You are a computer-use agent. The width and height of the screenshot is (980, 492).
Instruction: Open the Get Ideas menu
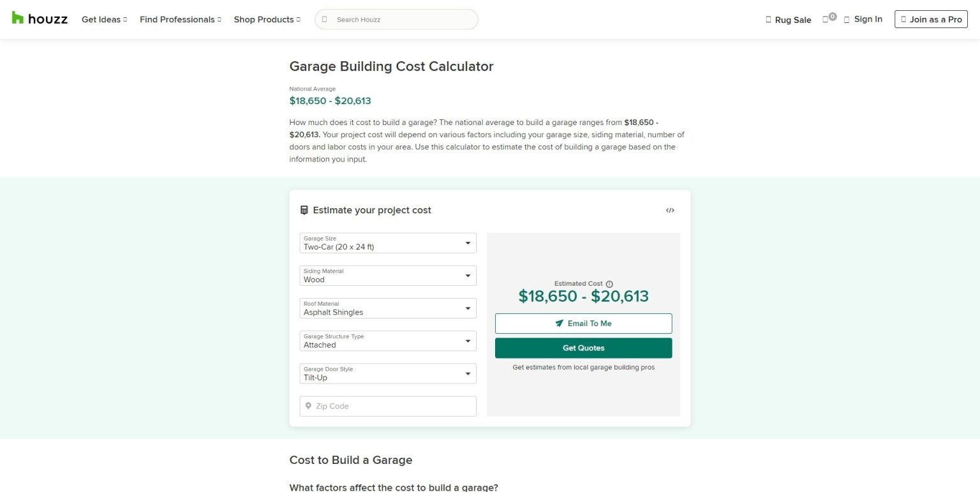103,19
